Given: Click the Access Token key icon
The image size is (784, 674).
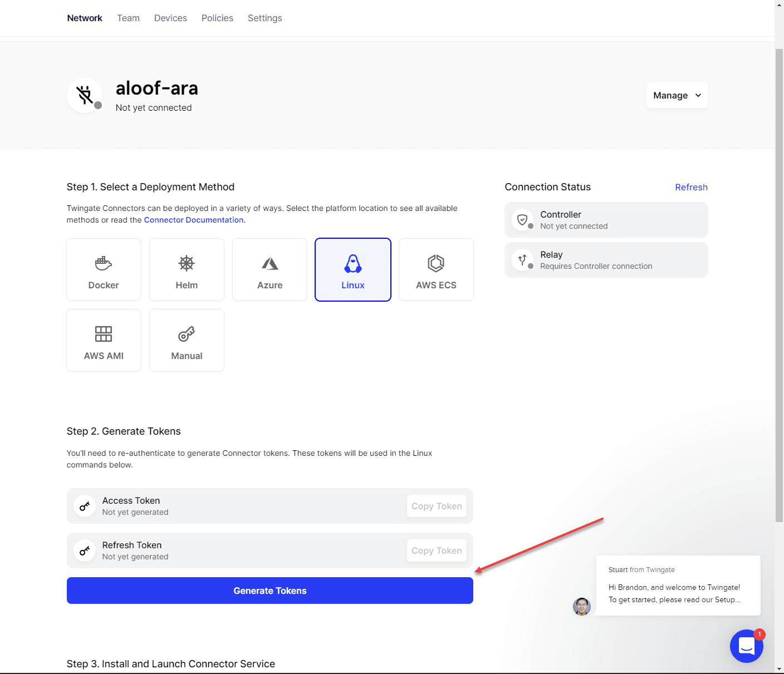Looking at the screenshot, I should 85,506.
